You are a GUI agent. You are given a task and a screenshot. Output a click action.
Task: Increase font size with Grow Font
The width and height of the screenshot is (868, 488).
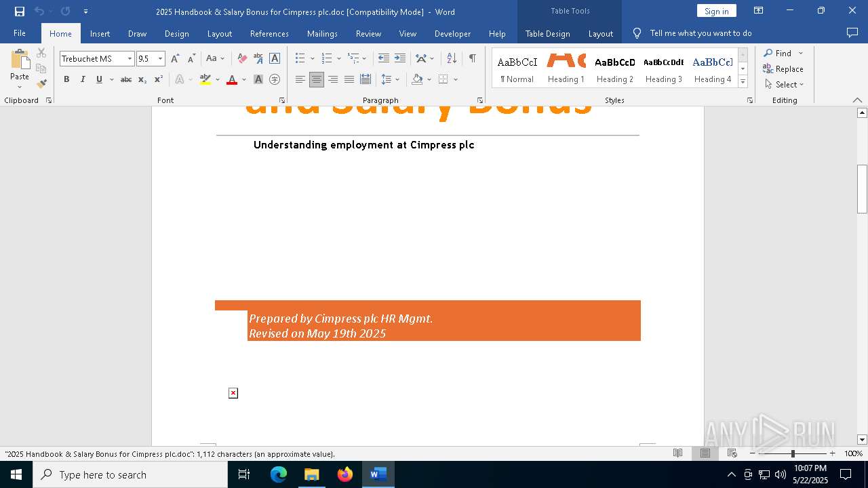(175, 58)
